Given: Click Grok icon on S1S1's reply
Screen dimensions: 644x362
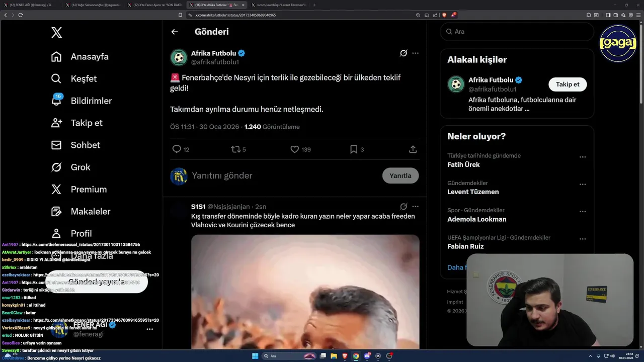Looking at the screenshot, I should click(404, 207).
